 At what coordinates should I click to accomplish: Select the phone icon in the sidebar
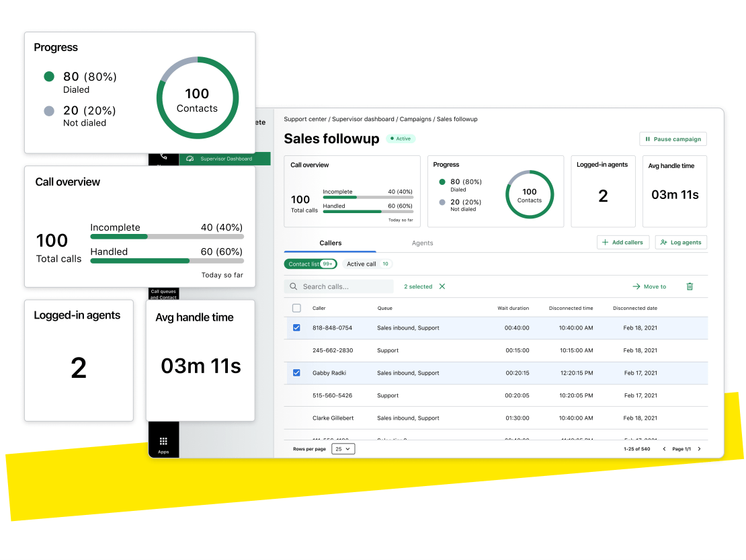coord(162,157)
